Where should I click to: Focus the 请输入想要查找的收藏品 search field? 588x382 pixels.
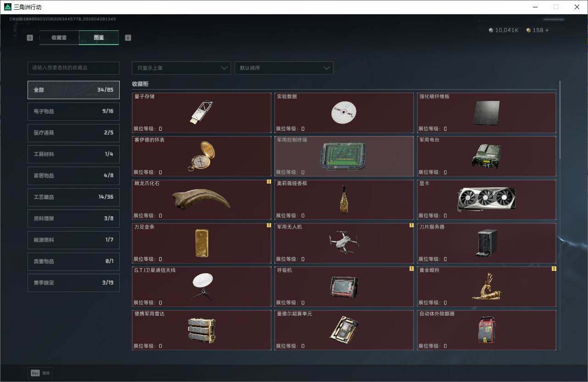[x=73, y=68]
